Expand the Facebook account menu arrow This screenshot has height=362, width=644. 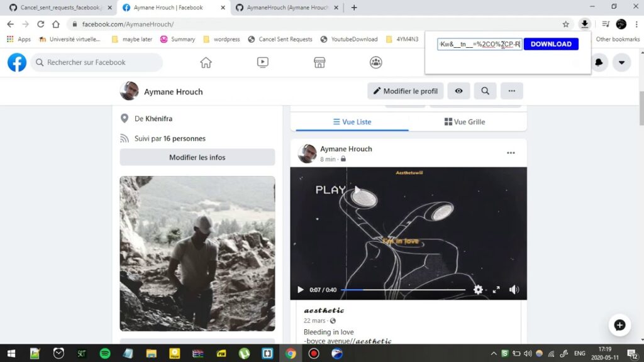pos(622,62)
